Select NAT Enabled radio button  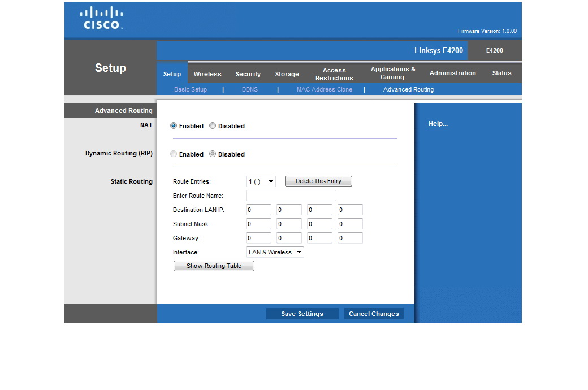click(174, 126)
